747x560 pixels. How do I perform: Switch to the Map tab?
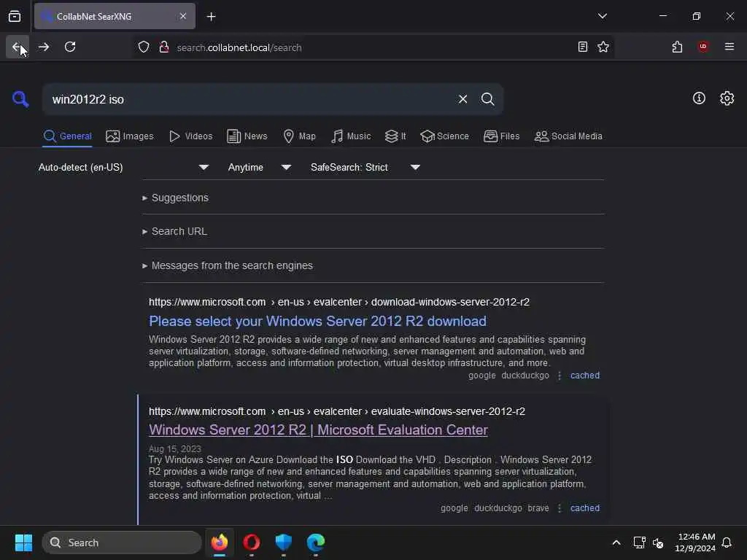[x=300, y=136]
